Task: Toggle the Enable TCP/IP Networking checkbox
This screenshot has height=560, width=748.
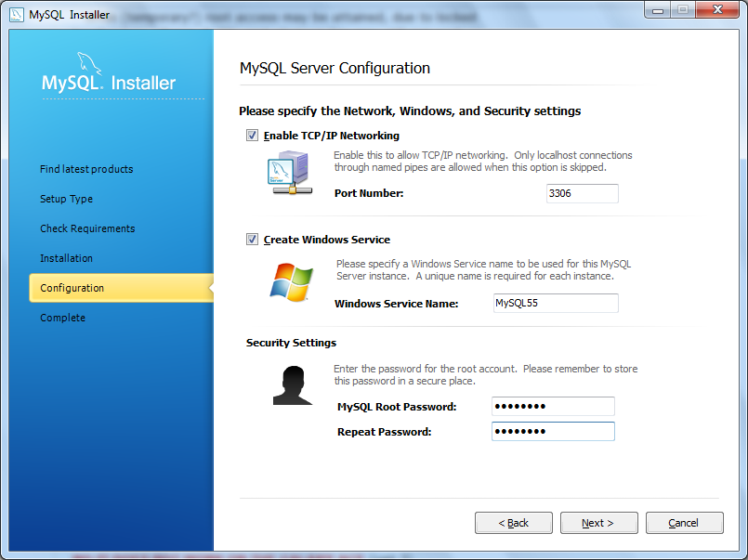Action: [x=253, y=136]
